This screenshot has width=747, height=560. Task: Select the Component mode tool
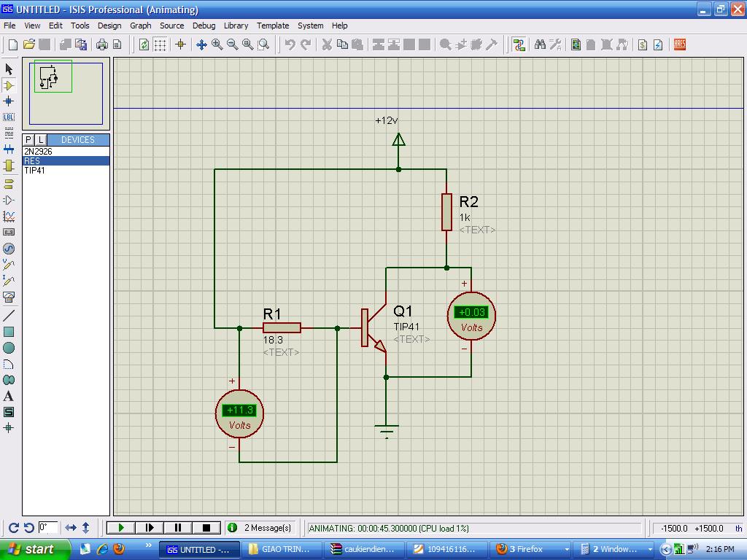point(9,85)
